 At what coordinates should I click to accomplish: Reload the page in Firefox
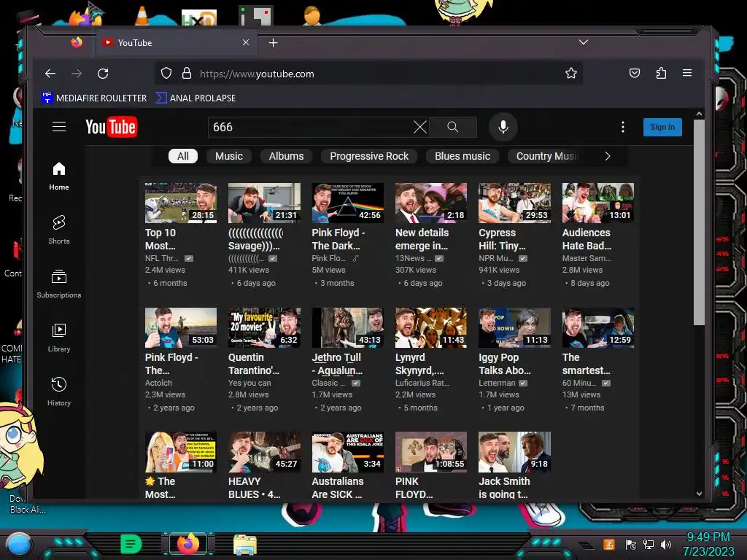coord(103,74)
